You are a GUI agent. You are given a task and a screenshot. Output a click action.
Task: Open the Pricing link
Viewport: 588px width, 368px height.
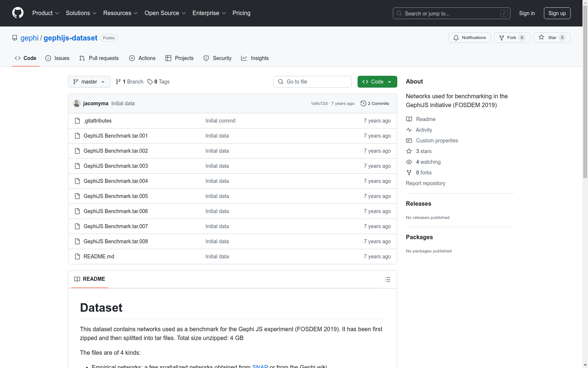click(241, 13)
